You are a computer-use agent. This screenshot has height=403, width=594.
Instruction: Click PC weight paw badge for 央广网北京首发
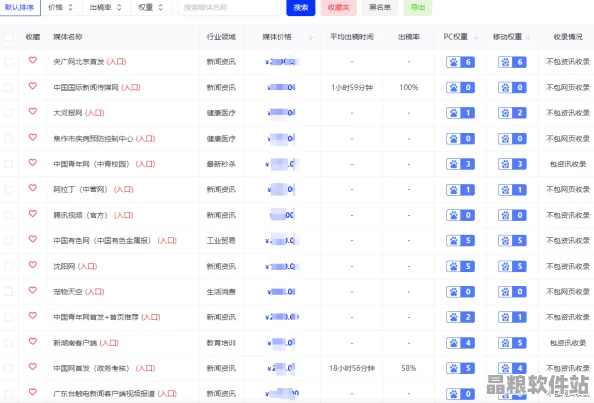pyautogui.click(x=460, y=62)
